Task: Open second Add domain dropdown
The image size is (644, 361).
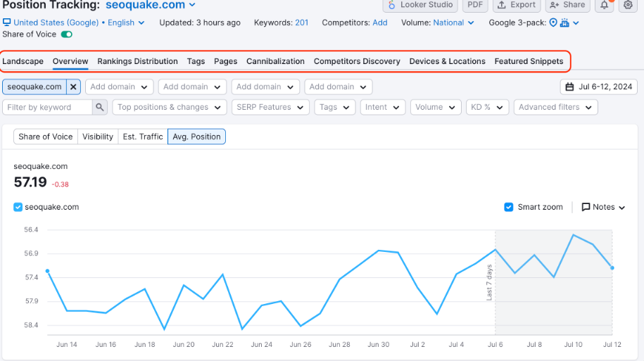Action: (x=192, y=87)
